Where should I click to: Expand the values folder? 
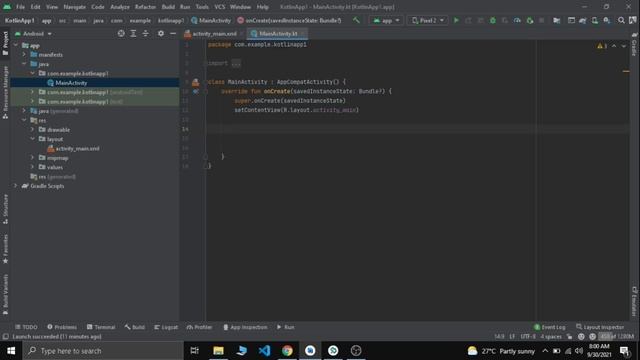tap(32, 167)
